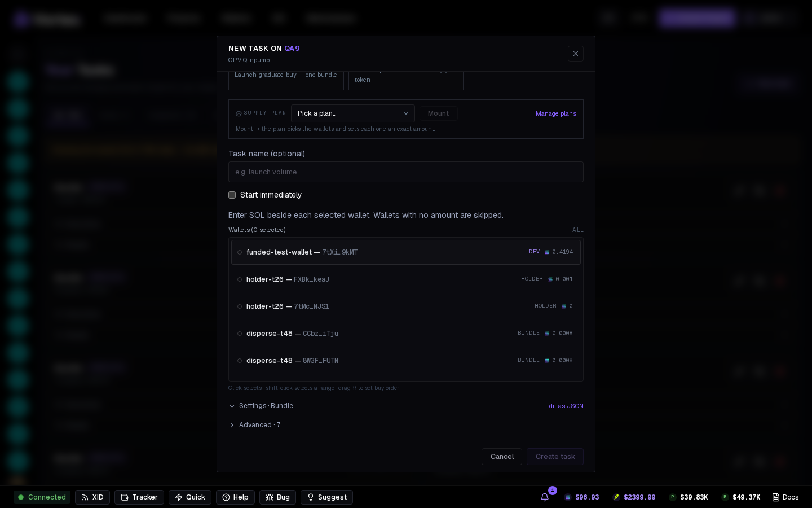Select wallet disperse-t48 CCbz…iTju

(406, 334)
